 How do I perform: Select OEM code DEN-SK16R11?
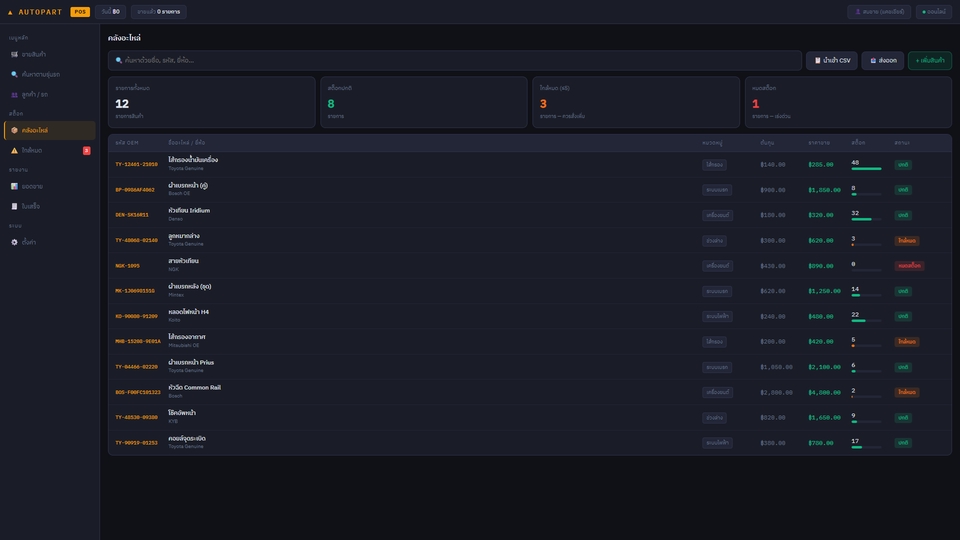[x=132, y=215]
